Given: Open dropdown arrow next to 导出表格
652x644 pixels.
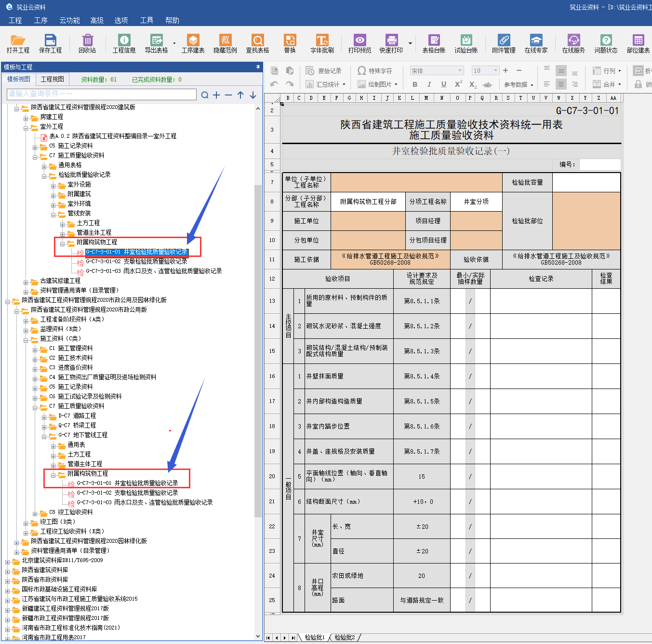Looking at the screenshot, I should coord(174,43).
